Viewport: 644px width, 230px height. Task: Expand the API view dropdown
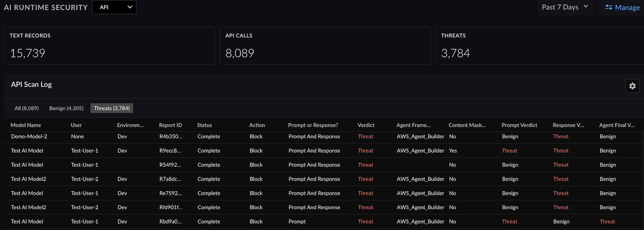[114, 7]
